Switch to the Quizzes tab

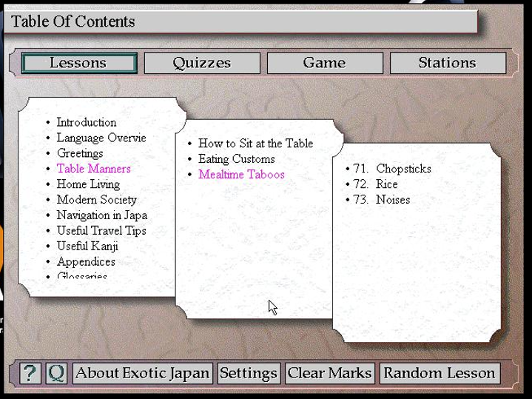coord(202,63)
